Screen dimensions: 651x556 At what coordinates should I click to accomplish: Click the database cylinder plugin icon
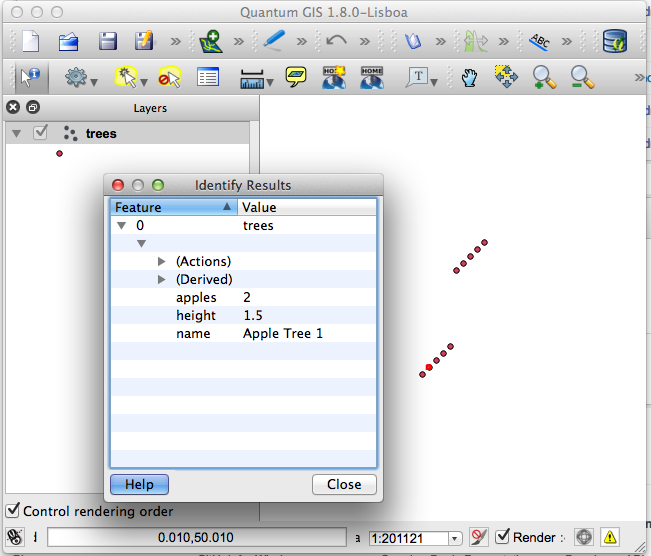point(614,41)
